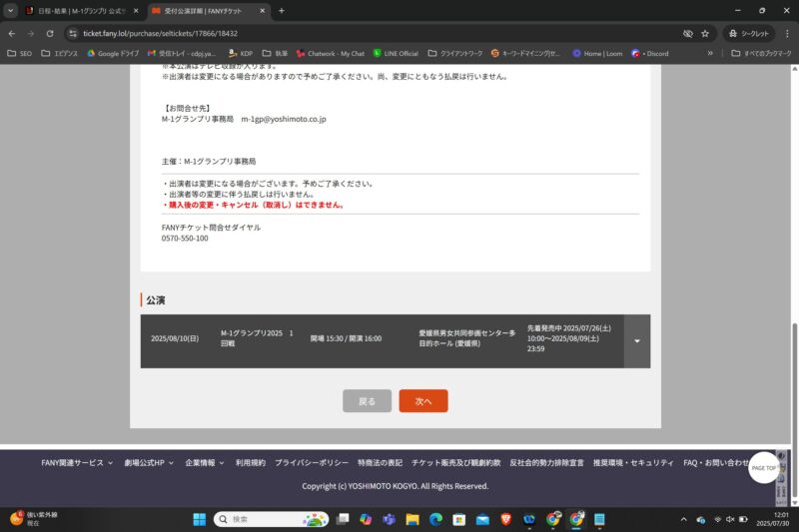Click the address bar URL field
Image resolution: width=799 pixels, height=532 pixels.
tap(378, 34)
